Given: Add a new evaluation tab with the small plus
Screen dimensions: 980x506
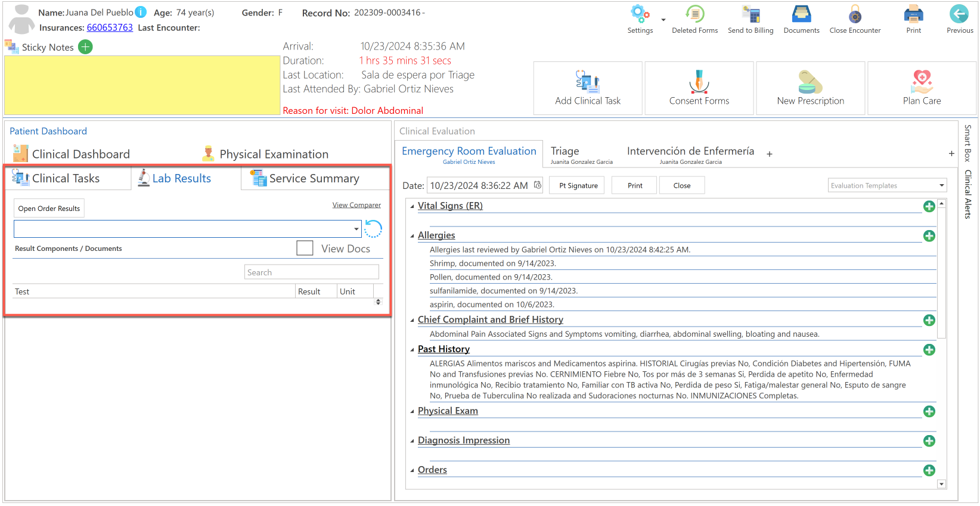Looking at the screenshot, I should coord(770,154).
